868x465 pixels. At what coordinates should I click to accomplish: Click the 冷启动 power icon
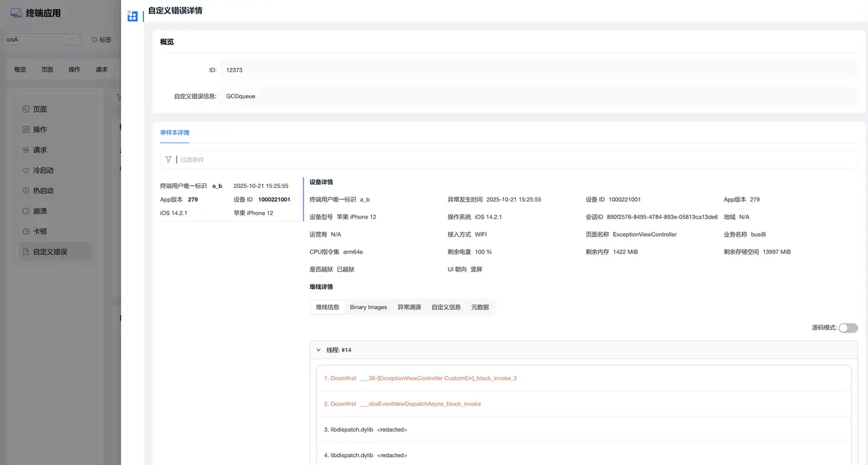[26, 170]
